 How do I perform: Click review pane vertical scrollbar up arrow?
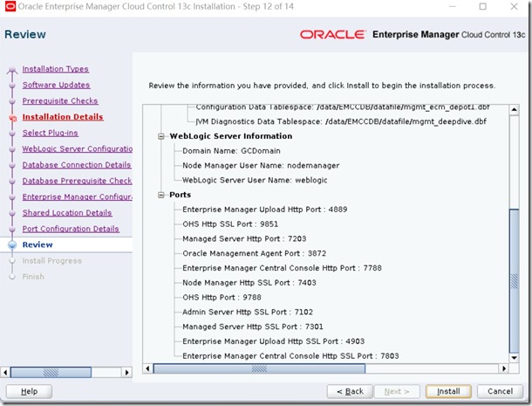click(x=514, y=110)
